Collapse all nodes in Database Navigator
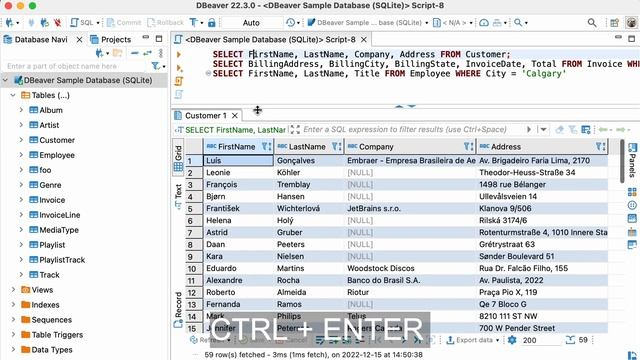 pyautogui.click(x=135, y=53)
